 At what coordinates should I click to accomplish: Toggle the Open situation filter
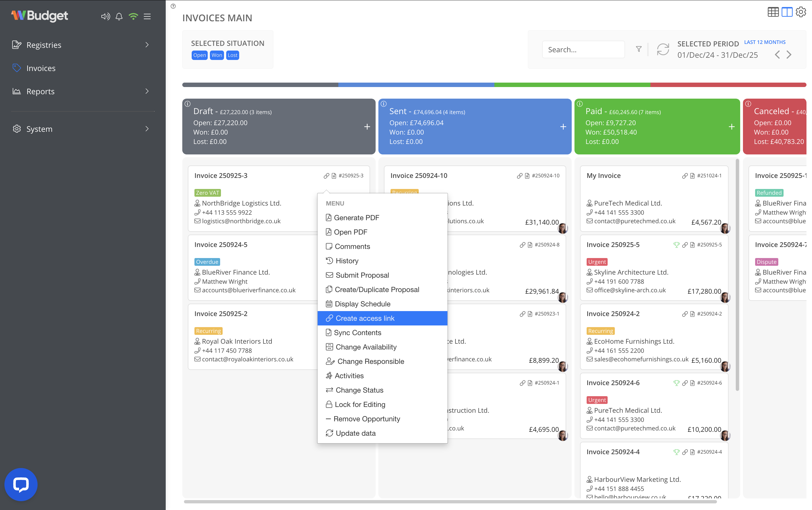199,55
